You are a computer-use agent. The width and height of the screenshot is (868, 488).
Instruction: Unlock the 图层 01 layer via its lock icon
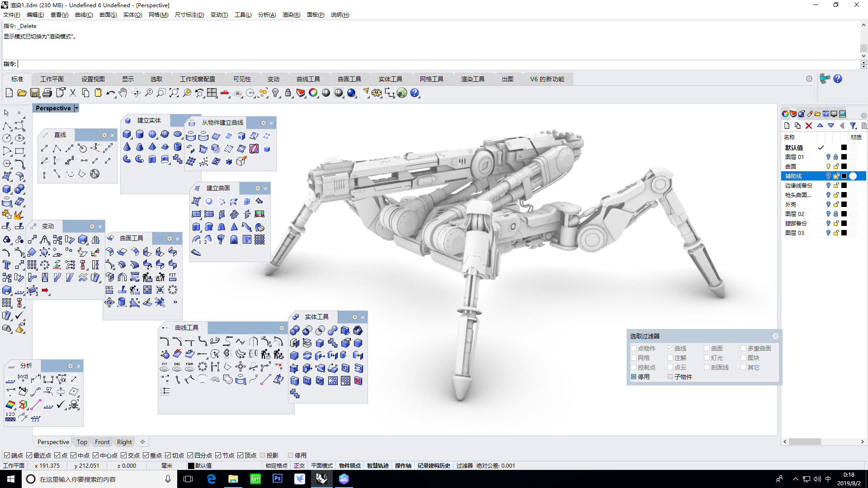point(836,157)
